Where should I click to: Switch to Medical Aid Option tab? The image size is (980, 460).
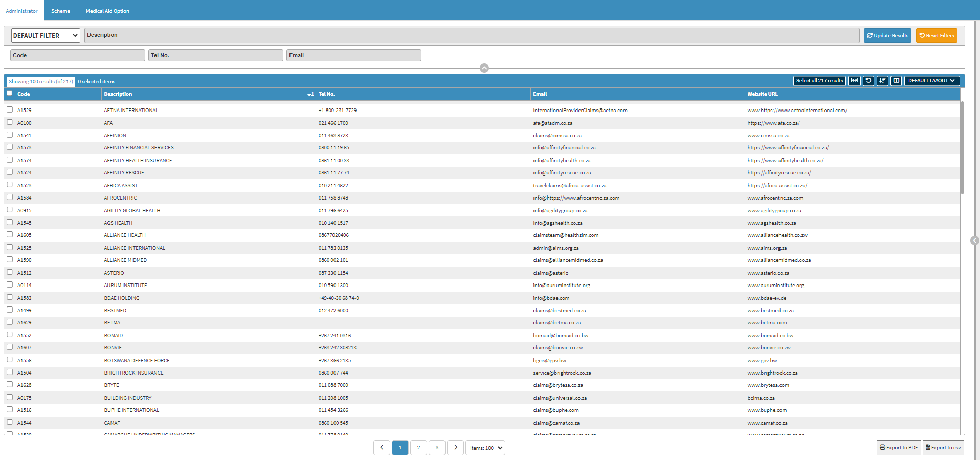point(107,11)
